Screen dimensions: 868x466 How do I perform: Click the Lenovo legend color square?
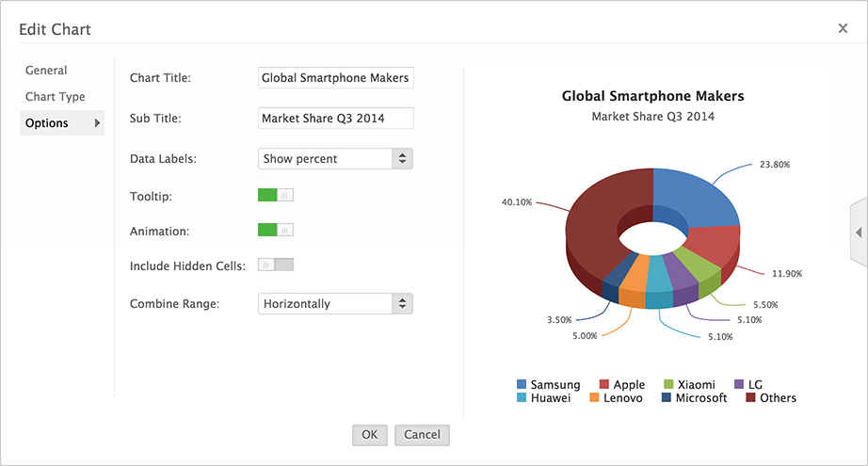click(594, 397)
